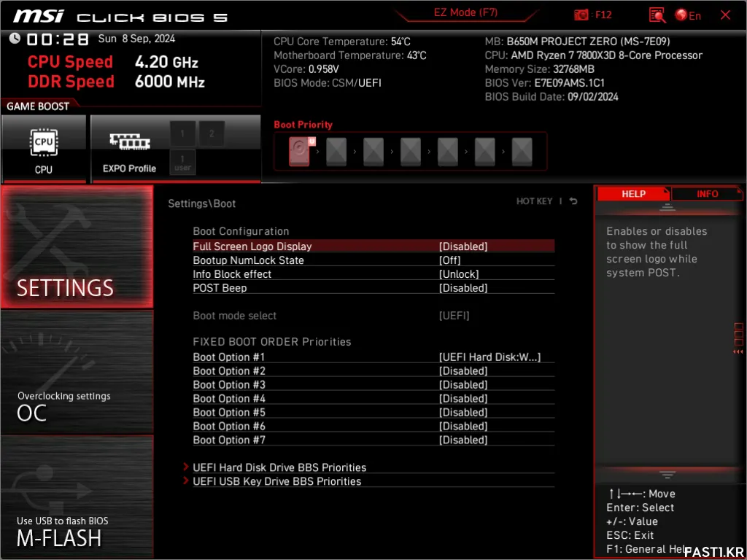Image resolution: width=747 pixels, height=560 pixels.
Task: Click the third boot priority device slot
Action: coord(373,152)
